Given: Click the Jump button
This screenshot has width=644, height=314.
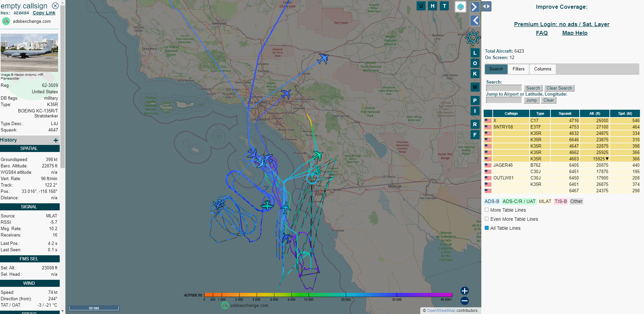Looking at the screenshot, I should click(531, 100).
